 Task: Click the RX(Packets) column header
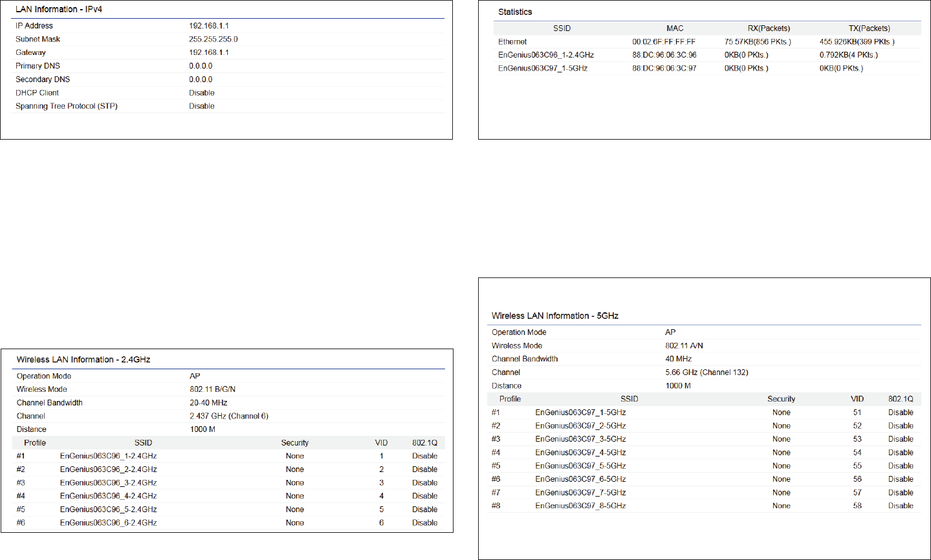pyautogui.click(x=769, y=28)
